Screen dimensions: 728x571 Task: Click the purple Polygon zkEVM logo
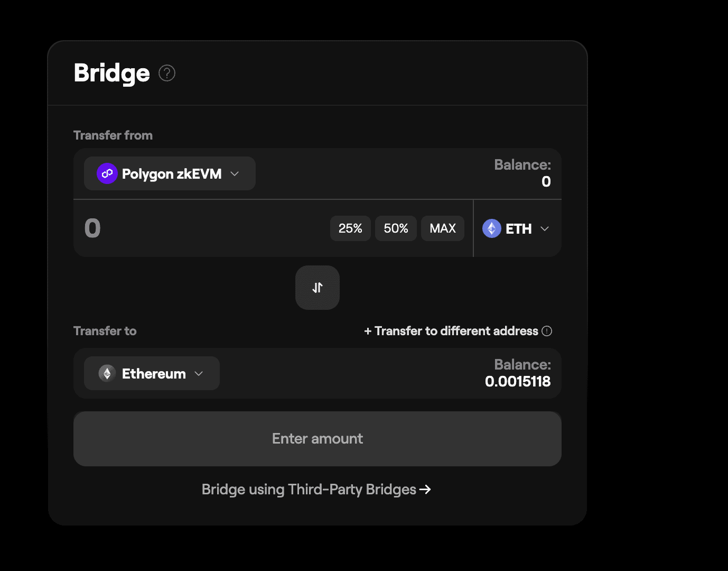coord(107,173)
